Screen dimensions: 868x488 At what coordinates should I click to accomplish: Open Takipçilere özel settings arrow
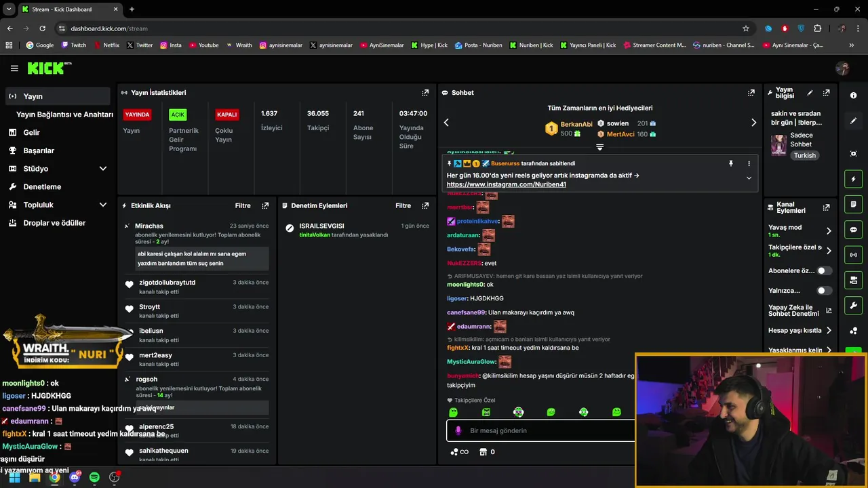(x=828, y=251)
